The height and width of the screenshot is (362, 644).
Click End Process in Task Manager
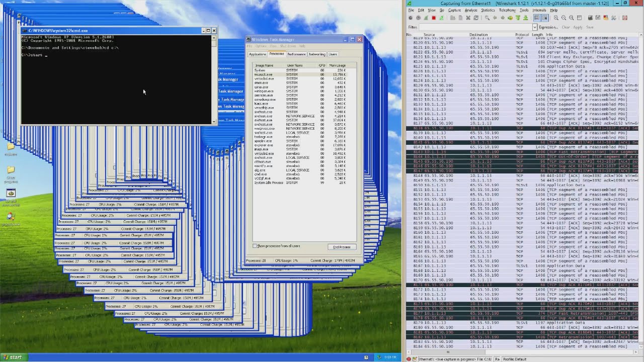tap(342, 247)
